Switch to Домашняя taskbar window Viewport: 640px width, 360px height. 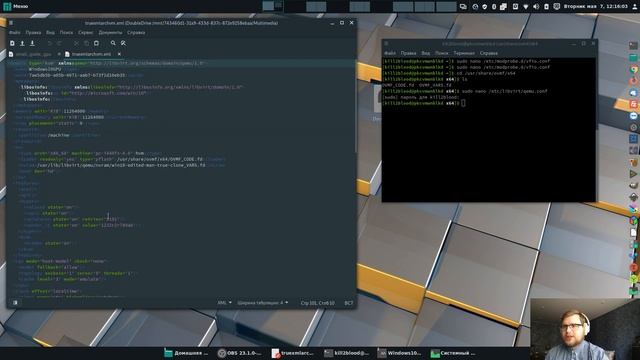pyautogui.click(x=186, y=353)
